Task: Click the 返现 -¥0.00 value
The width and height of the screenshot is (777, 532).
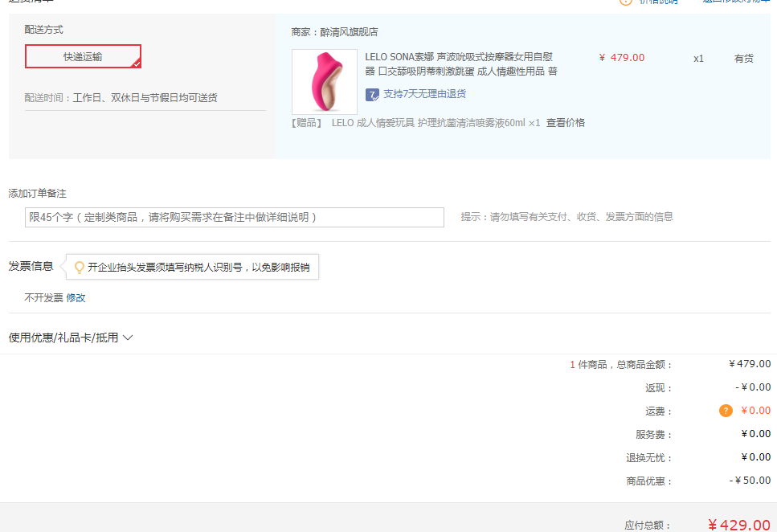Action: pyautogui.click(x=753, y=387)
